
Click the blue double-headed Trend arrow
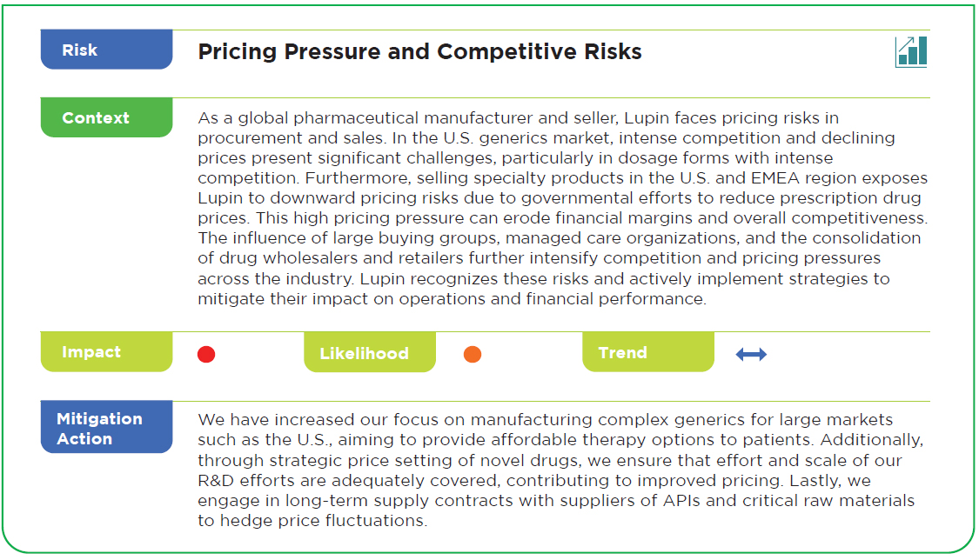(751, 354)
